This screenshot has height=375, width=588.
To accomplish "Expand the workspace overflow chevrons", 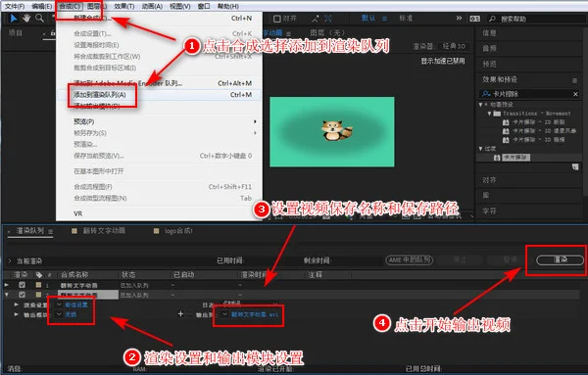I will point(459,18).
